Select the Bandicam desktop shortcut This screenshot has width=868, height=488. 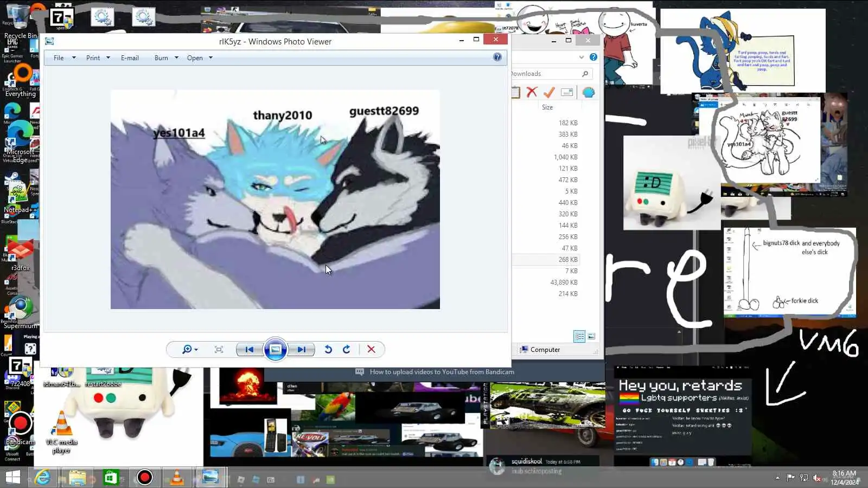[x=20, y=429]
